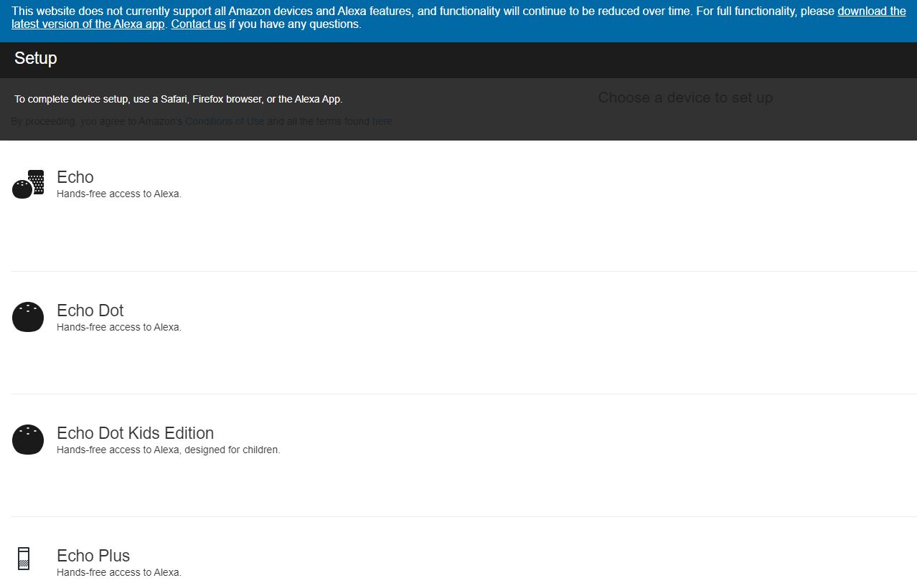Click the Echo Plus device icon
Image resolution: width=917 pixels, height=588 pixels.
[24, 559]
